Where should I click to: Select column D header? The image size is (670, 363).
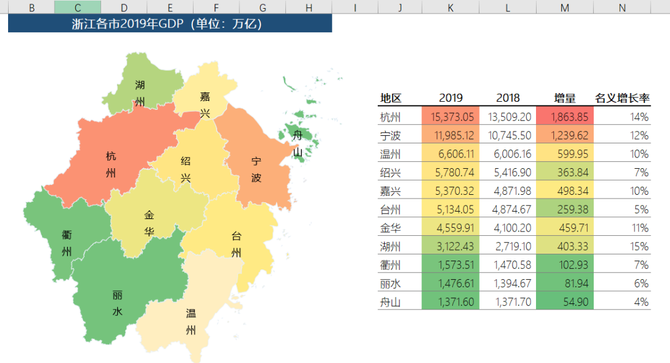click(x=124, y=7)
